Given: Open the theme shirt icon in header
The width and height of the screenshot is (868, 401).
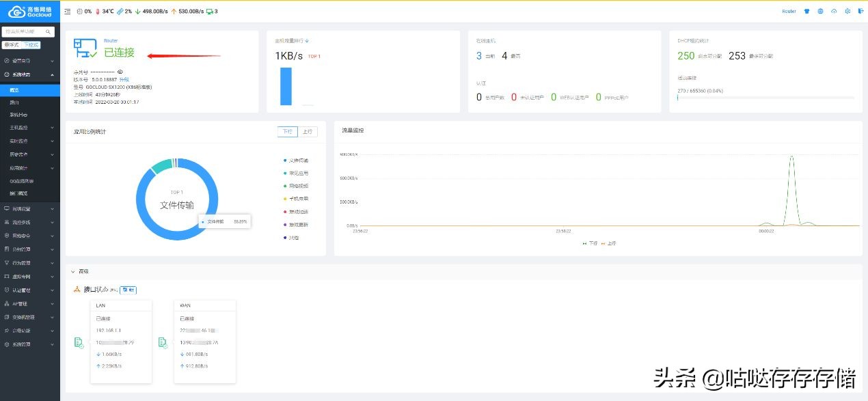Looking at the screenshot, I should (806, 12).
